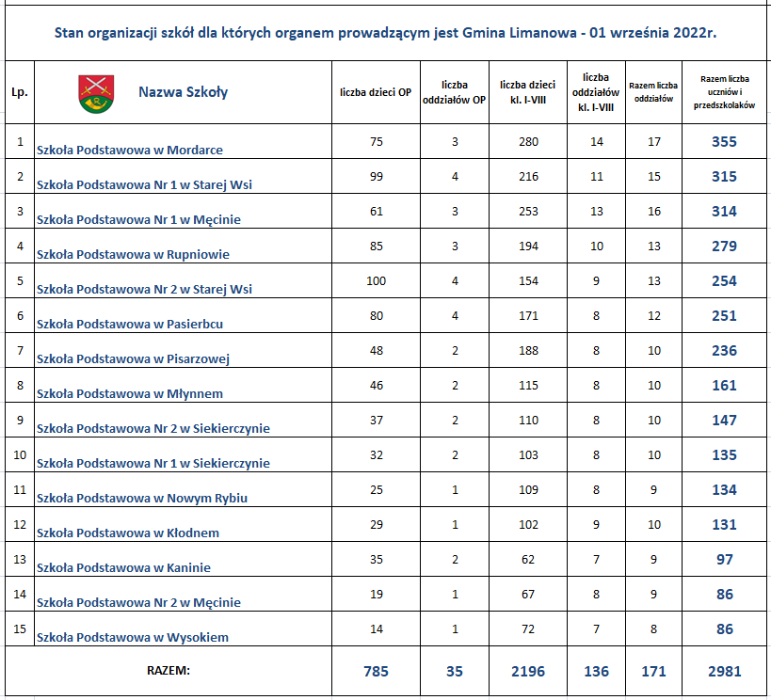The image size is (771, 700).
Task: Click 'Razem liczba uczniów i przedszkolaków' header
Action: tap(723, 92)
